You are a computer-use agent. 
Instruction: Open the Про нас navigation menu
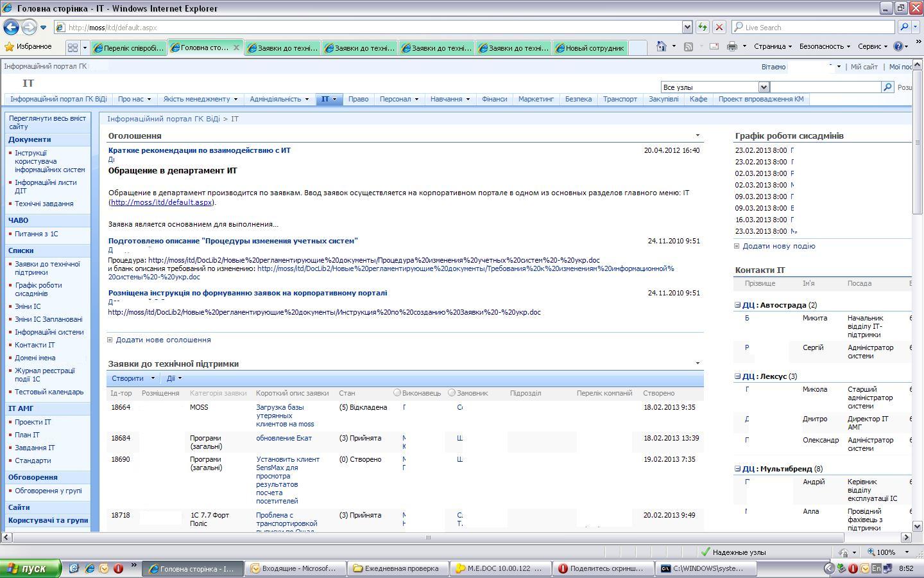(134, 99)
